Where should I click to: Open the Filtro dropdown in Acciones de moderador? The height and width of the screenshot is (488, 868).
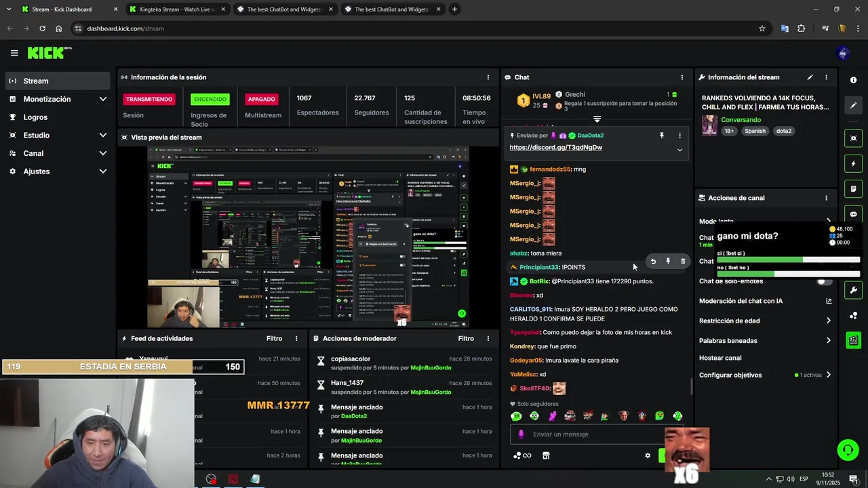466,338
